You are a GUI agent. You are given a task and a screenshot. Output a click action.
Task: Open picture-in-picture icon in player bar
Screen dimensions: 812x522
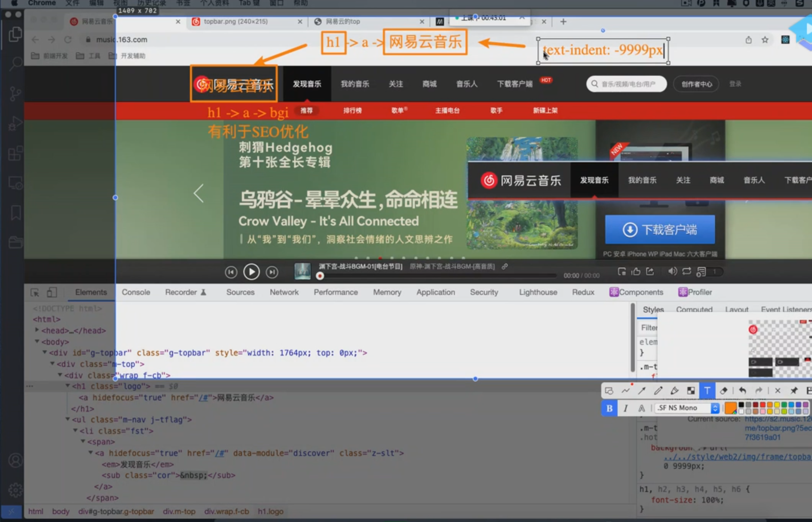[622, 271]
